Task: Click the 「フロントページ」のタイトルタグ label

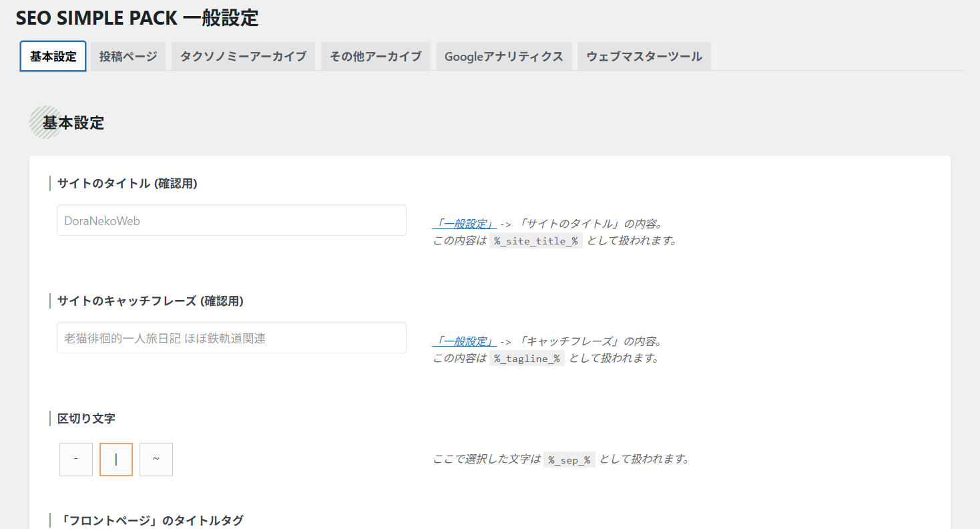Action: (x=150, y=520)
